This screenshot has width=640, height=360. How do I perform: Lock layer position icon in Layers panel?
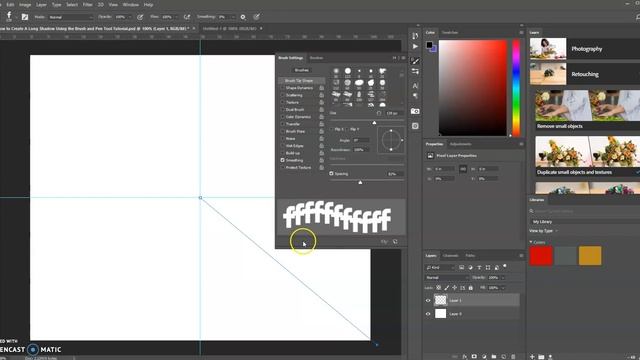(454, 288)
